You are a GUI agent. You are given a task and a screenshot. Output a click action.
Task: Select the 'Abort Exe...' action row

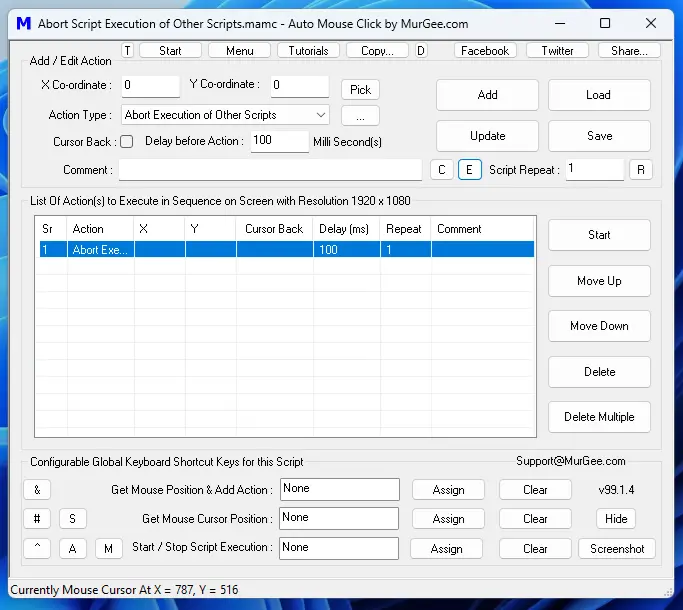tap(287, 250)
